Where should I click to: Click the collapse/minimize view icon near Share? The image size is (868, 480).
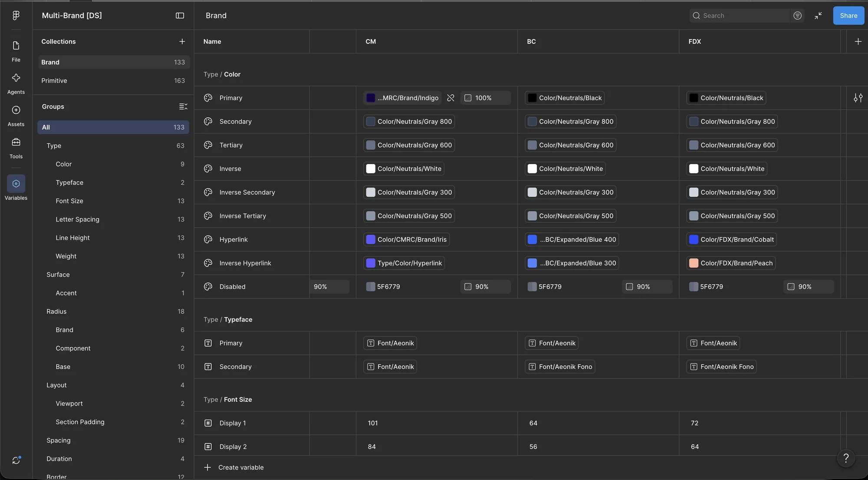pyautogui.click(x=818, y=16)
